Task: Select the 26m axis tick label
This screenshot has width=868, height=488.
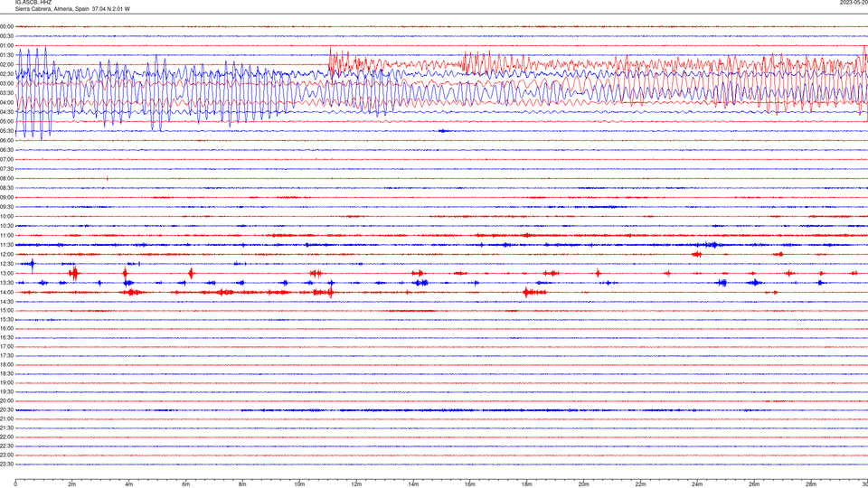Action: (754, 484)
